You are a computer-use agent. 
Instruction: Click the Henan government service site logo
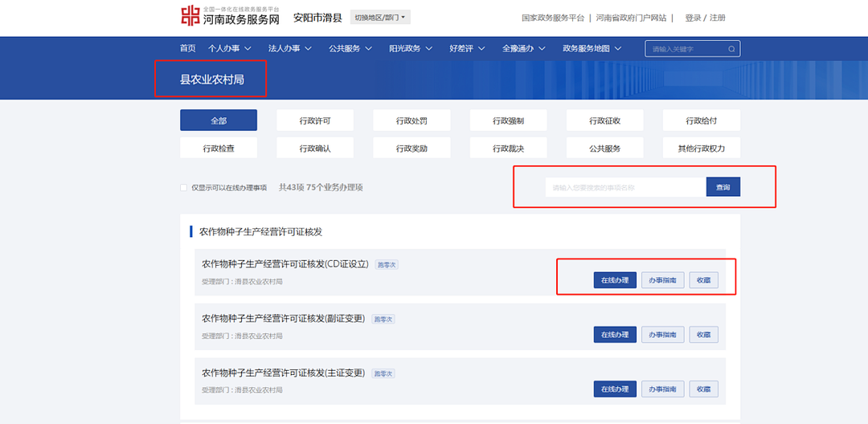tap(230, 16)
